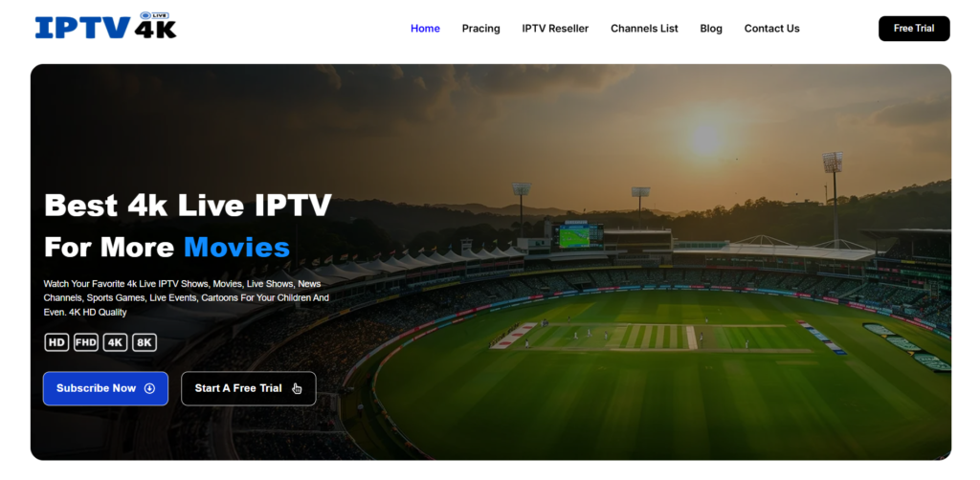The height and width of the screenshot is (480, 980).
Task: Click the blue 'Movies' rotating text
Action: coord(236,248)
